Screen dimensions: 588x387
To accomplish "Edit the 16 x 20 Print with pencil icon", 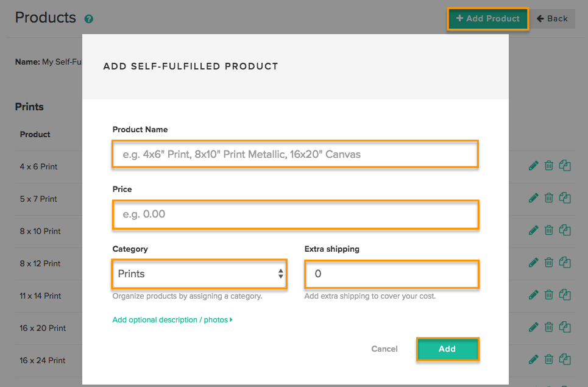I will coord(533,327).
